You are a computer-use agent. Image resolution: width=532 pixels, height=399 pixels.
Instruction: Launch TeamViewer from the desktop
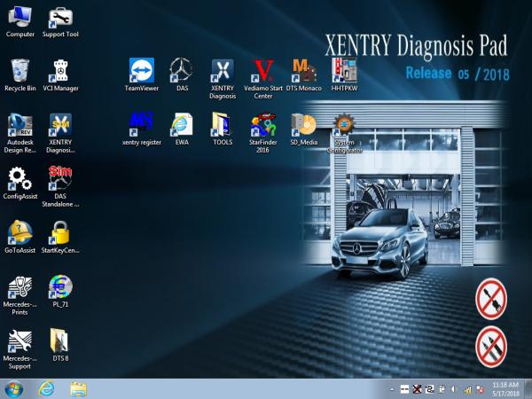click(142, 74)
